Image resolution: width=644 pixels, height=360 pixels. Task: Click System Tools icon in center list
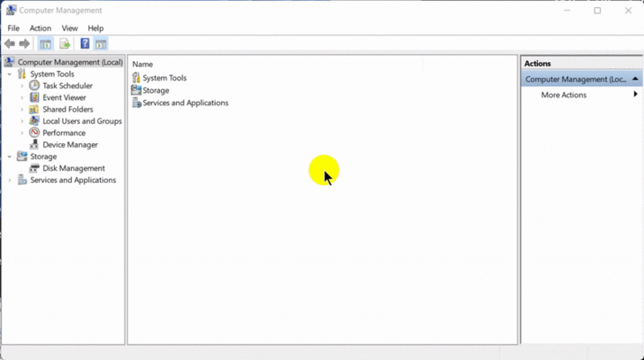click(136, 77)
